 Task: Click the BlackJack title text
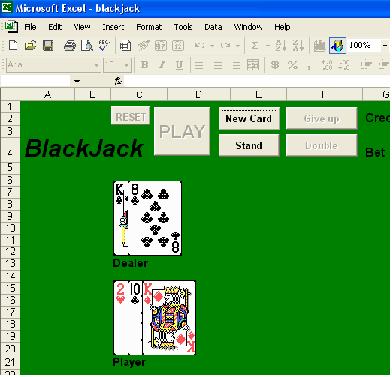[x=84, y=148]
